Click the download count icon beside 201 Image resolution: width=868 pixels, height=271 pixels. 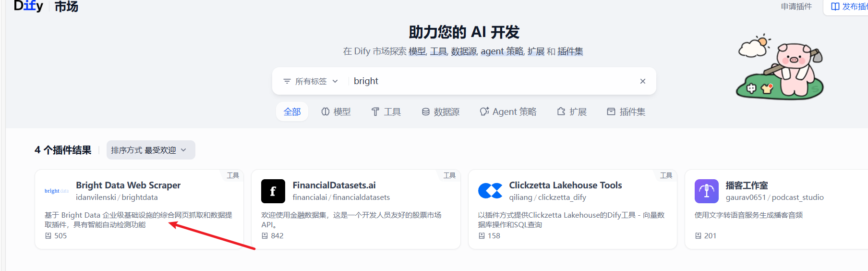[x=698, y=236]
